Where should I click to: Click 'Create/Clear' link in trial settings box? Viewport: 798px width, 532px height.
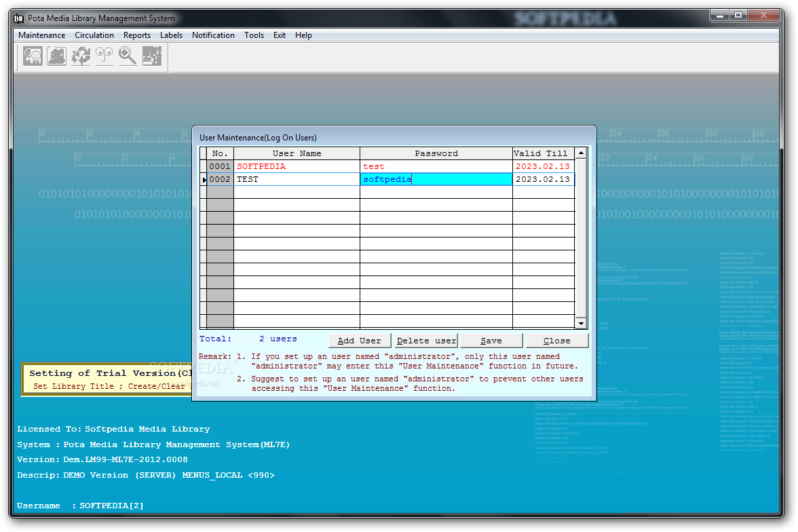[x=157, y=386]
